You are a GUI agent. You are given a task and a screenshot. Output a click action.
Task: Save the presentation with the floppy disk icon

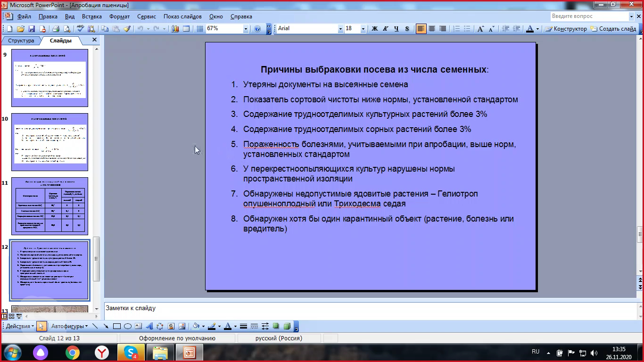click(32, 29)
